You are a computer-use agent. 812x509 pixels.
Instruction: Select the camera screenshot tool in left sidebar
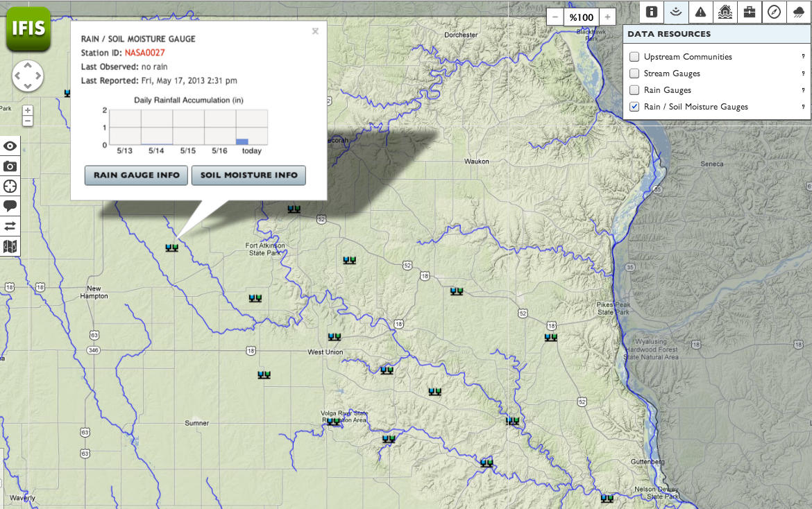(10, 166)
